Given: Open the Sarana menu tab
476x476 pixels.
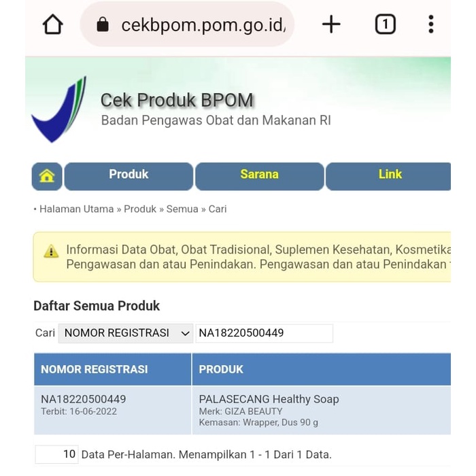Looking at the screenshot, I should (259, 175).
